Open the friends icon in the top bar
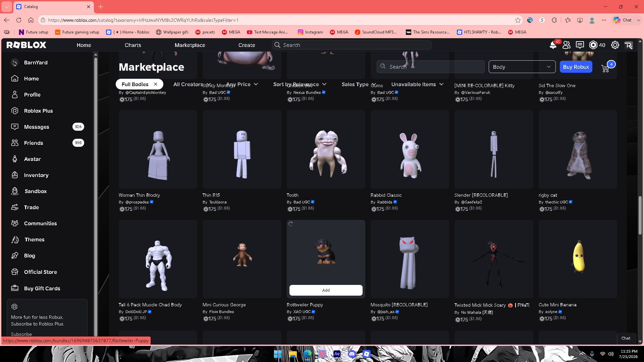Viewport: 644px width, 362px height. click(x=567, y=45)
